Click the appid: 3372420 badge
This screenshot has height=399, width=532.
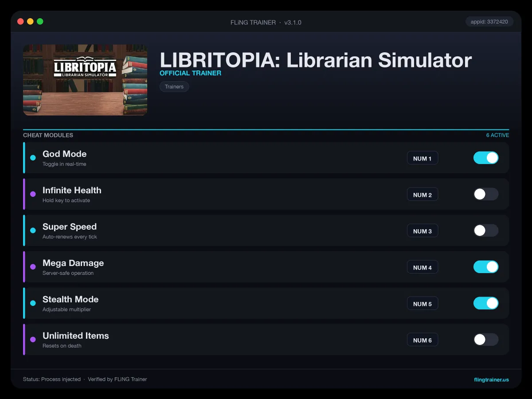[x=489, y=21]
